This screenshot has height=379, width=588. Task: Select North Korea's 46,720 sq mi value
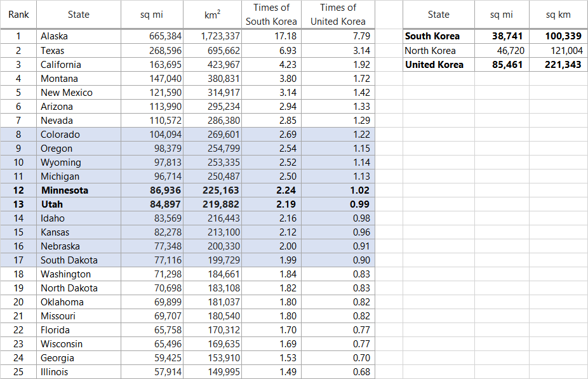point(502,51)
